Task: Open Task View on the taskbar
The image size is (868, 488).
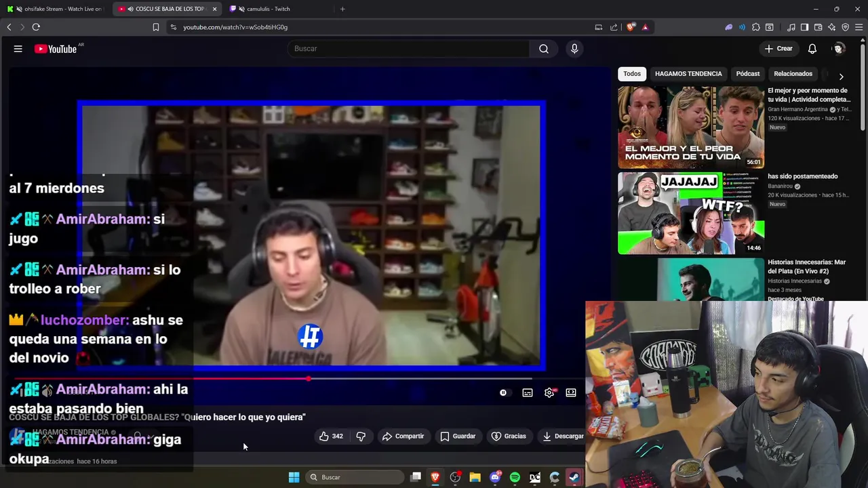Action: 416,477
